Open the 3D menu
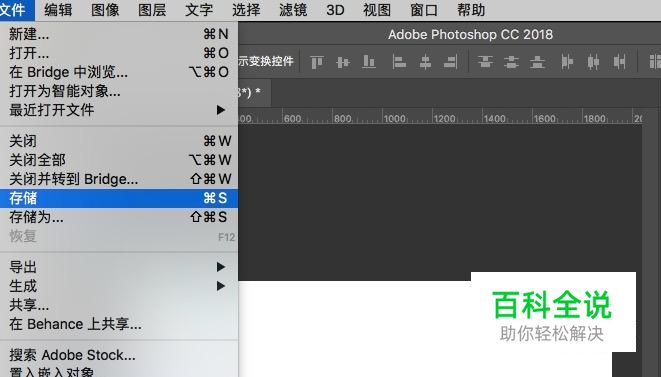The height and width of the screenshot is (377, 661). [335, 10]
